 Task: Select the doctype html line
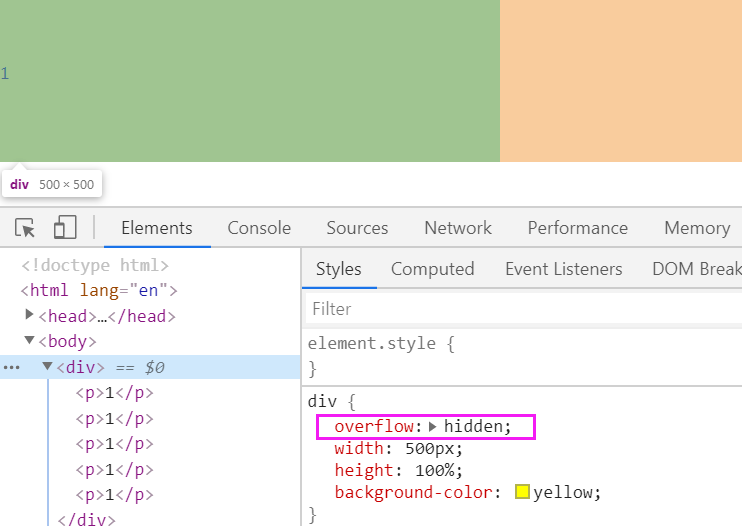(95, 265)
